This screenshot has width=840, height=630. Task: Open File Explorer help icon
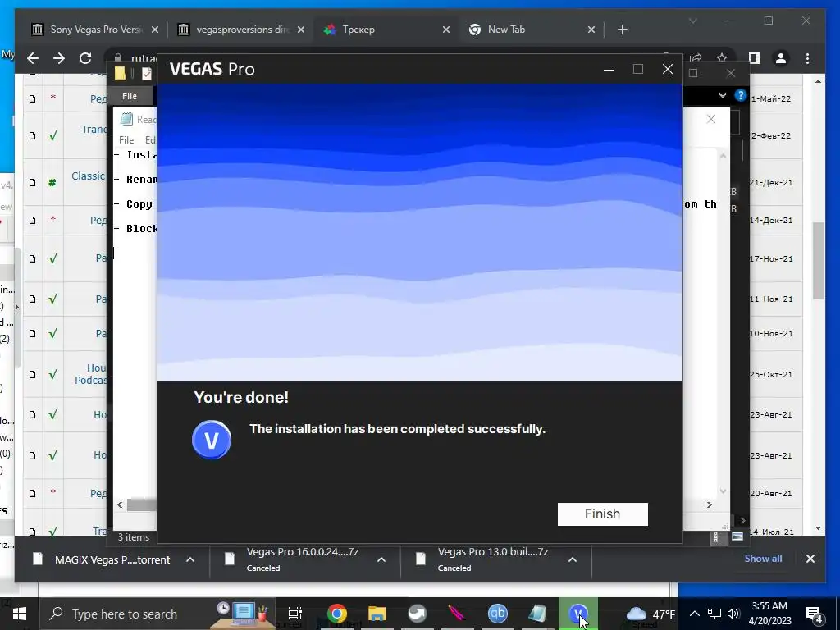click(x=741, y=96)
